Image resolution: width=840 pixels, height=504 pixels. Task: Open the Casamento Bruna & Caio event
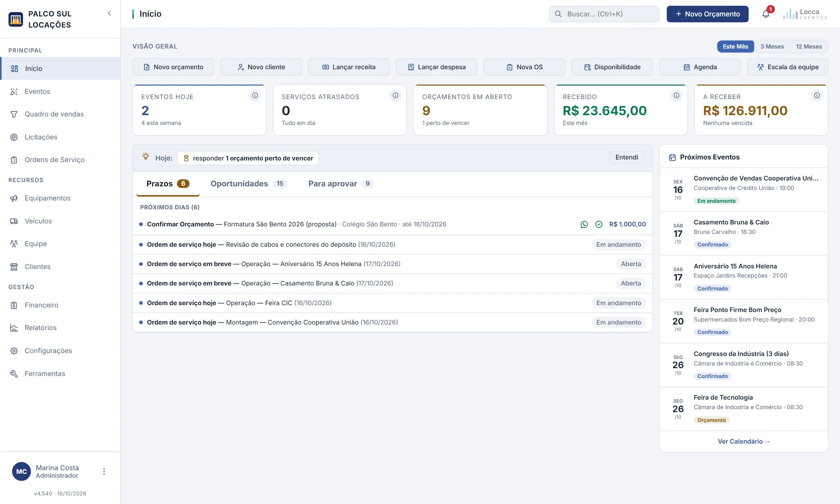744,233
